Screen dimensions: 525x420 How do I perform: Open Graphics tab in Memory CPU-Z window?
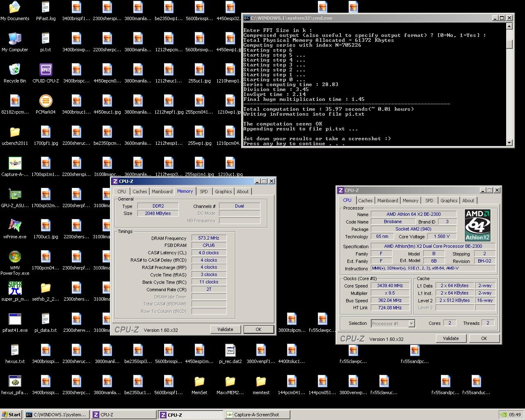[x=223, y=192]
